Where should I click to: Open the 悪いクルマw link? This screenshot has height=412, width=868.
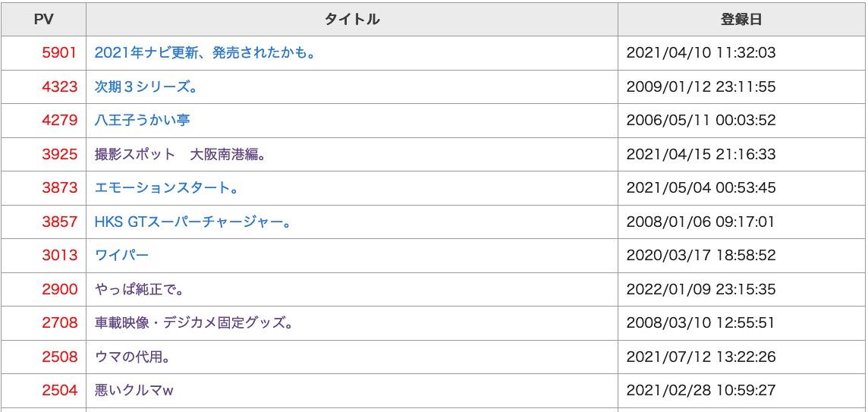[x=134, y=391]
